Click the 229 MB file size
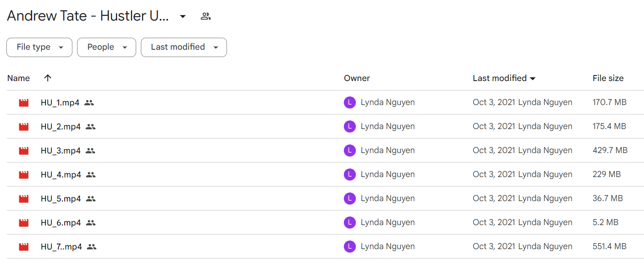Viewport: 644px width, 271px height. (x=607, y=175)
